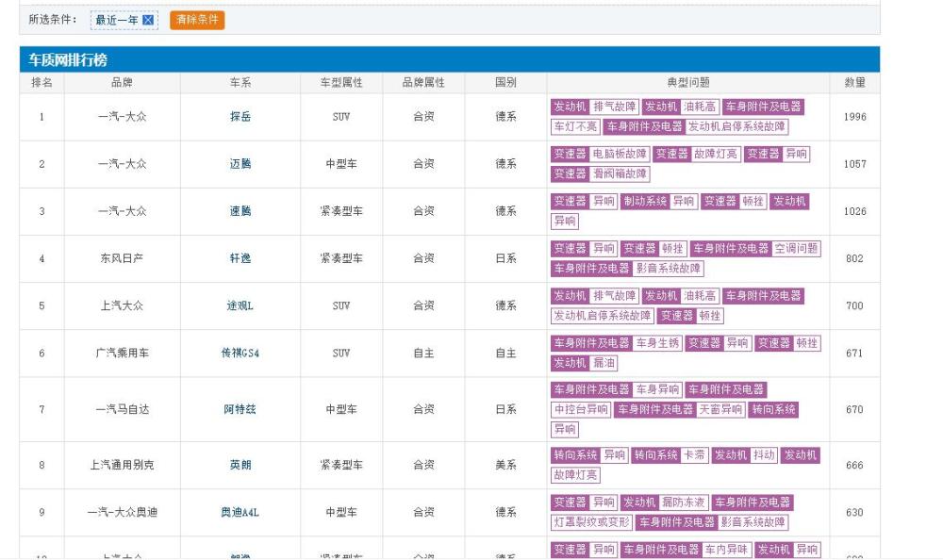Viewport: 943px width, 560px height.
Task: Click quantity 802 in the 轩逸 row
Action: (x=854, y=258)
